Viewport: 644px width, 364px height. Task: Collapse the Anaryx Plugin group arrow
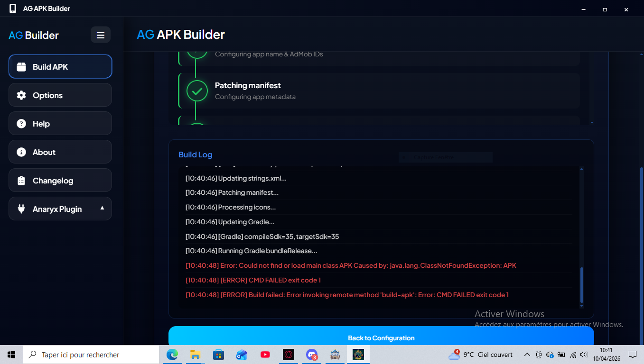click(x=102, y=209)
